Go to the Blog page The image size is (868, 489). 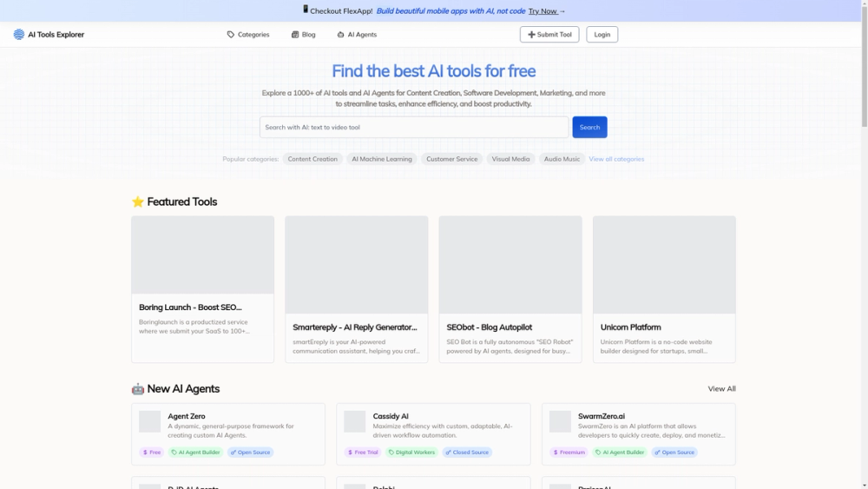[x=303, y=35]
